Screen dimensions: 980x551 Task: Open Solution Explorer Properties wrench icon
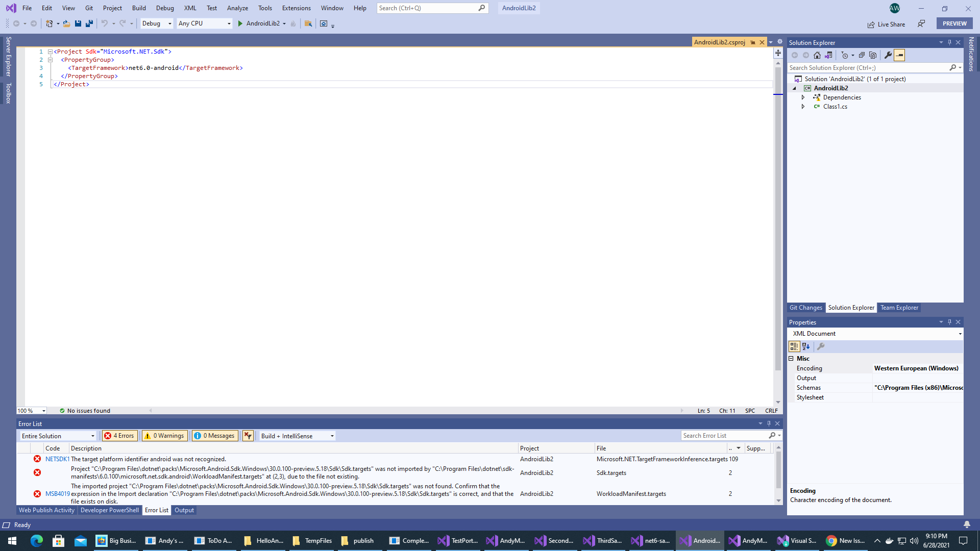point(888,55)
